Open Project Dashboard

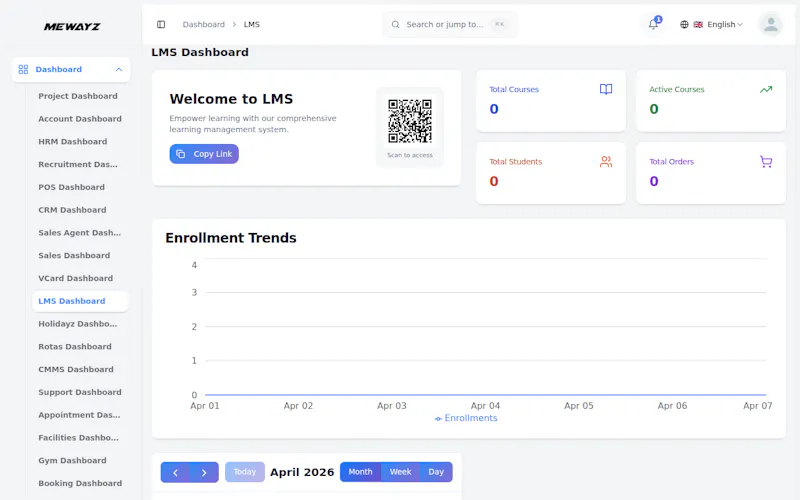78,96
